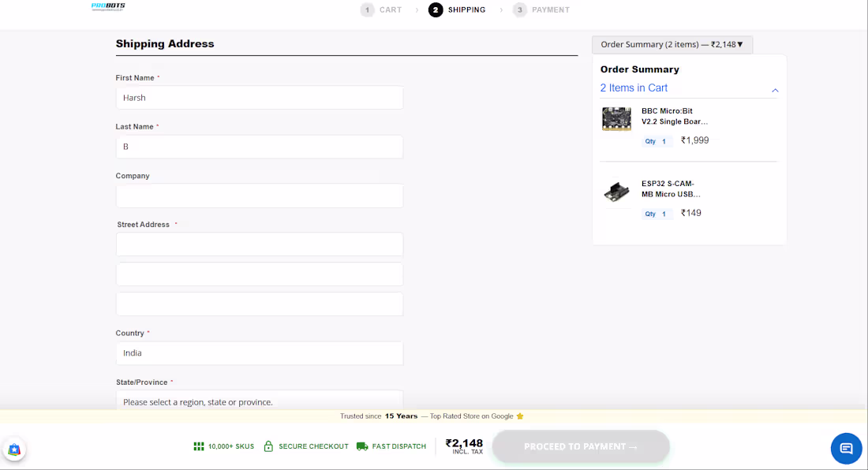Screen dimensions: 868x470
Task: Open the State/Province selection dropdown
Action: (260, 401)
